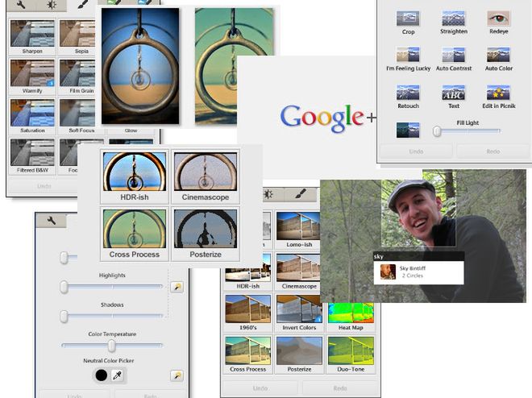
Task: Click Edit in Picnik
Action: point(498,97)
